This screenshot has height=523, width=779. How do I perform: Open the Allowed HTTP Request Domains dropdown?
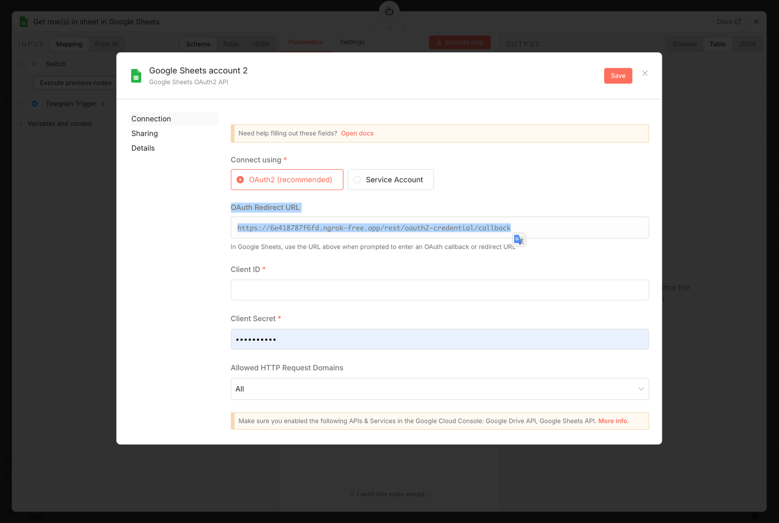click(x=439, y=389)
